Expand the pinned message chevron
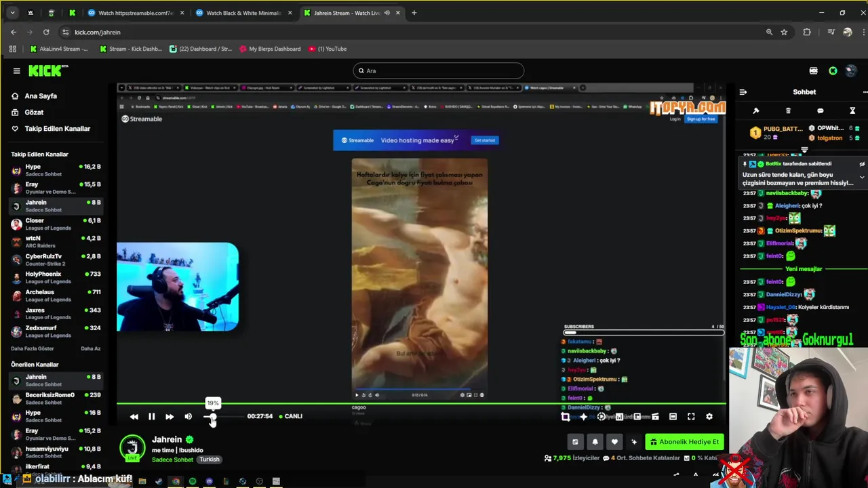868x488 pixels. pos(862,177)
